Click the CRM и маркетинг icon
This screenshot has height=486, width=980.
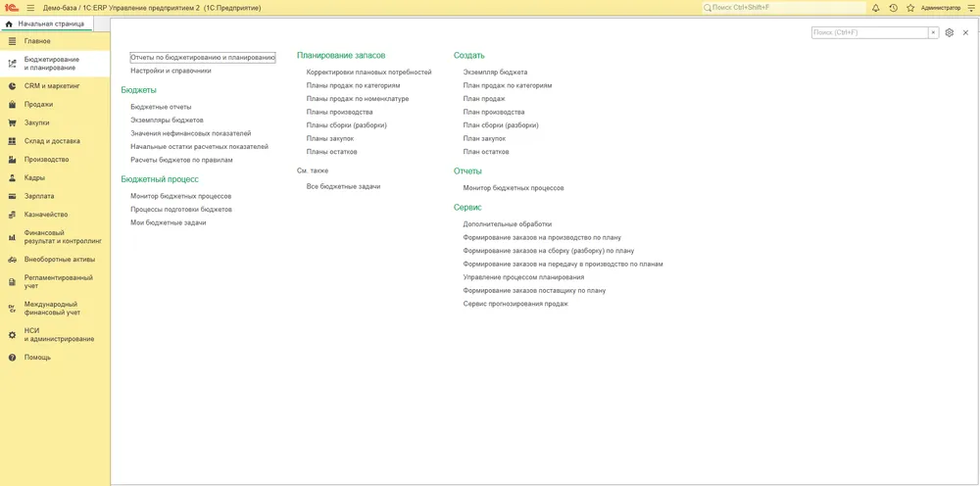[x=12, y=86]
